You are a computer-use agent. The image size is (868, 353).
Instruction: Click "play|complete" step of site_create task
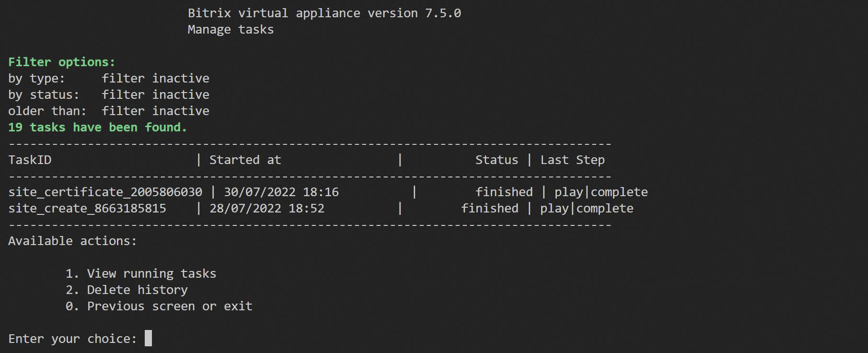[x=587, y=209]
